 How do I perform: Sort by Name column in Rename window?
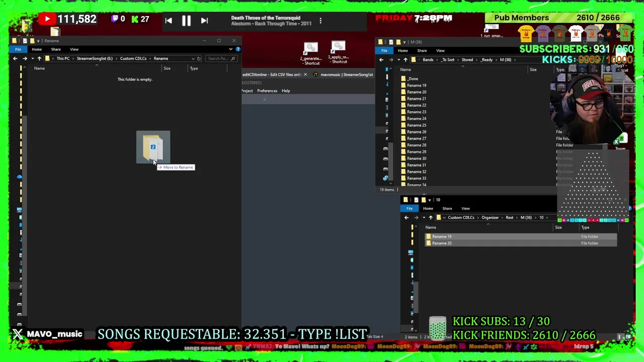pyautogui.click(x=39, y=68)
